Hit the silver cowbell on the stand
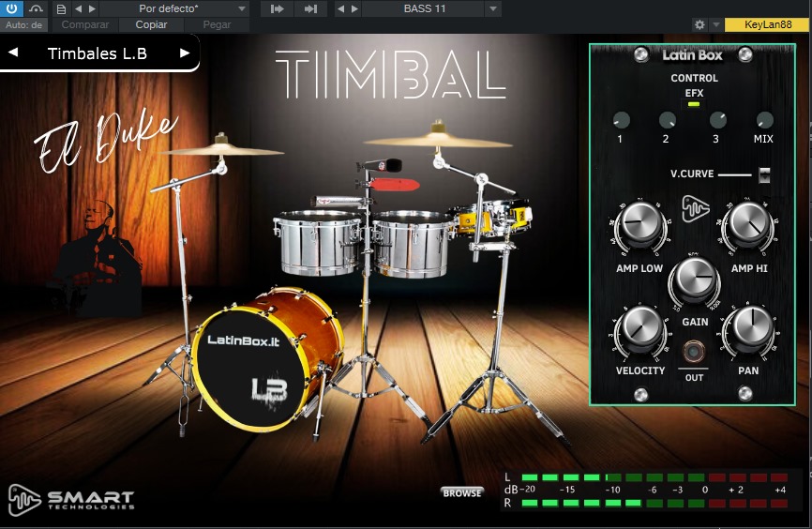Viewport: 812px width, 529px height. pos(338,202)
